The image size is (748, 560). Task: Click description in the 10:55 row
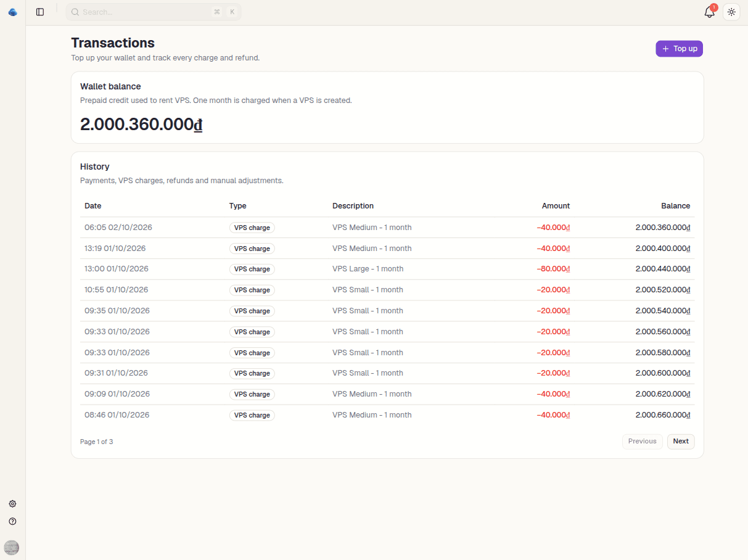pos(368,290)
